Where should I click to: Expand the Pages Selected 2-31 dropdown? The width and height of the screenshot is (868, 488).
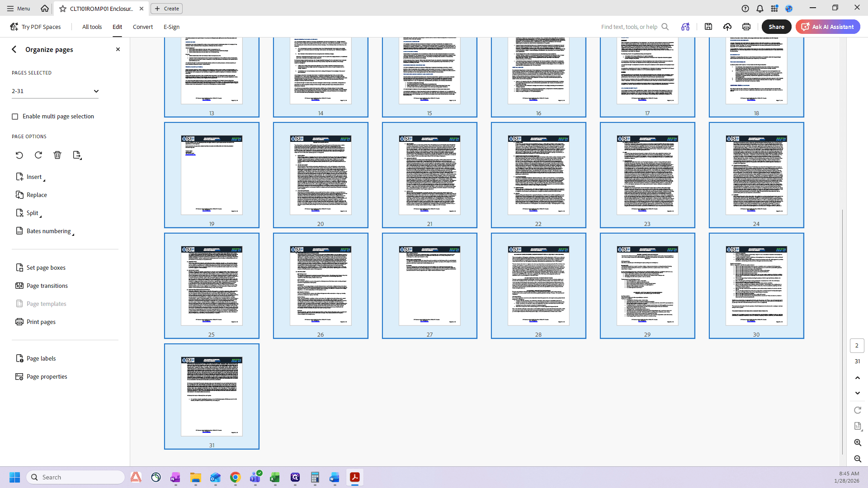tap(55, 91)
